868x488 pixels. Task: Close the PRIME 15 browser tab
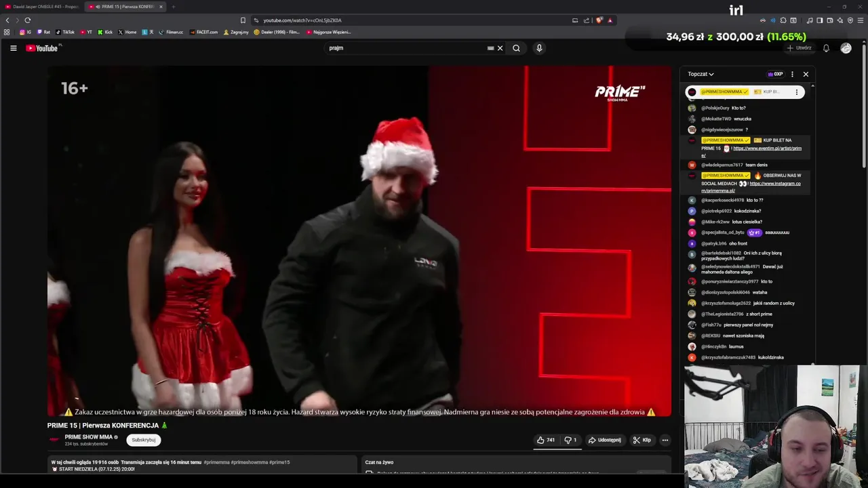(x=161, y=7)
